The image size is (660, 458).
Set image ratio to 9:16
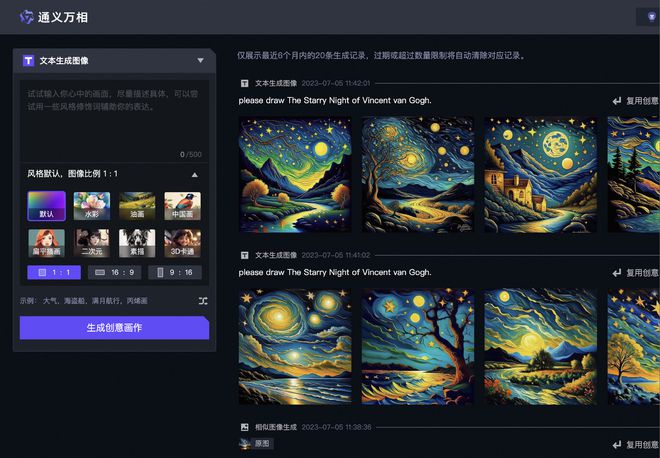(175, 272)
